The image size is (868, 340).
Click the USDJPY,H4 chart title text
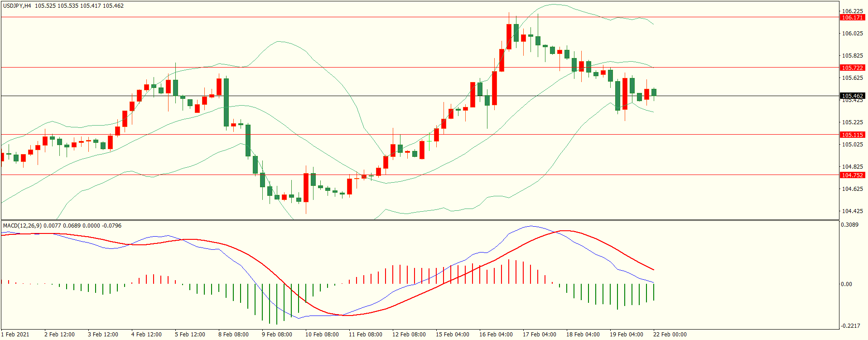click(17, 6)
